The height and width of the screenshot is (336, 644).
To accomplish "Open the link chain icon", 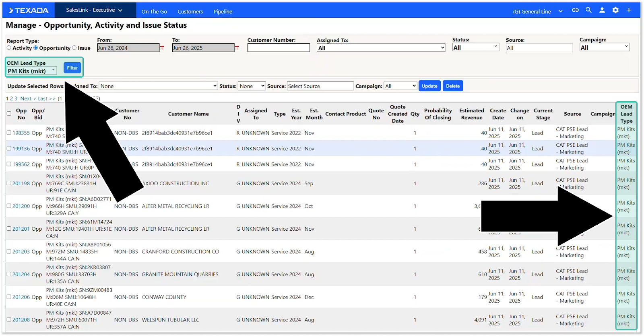I will [x=575, y=10].
